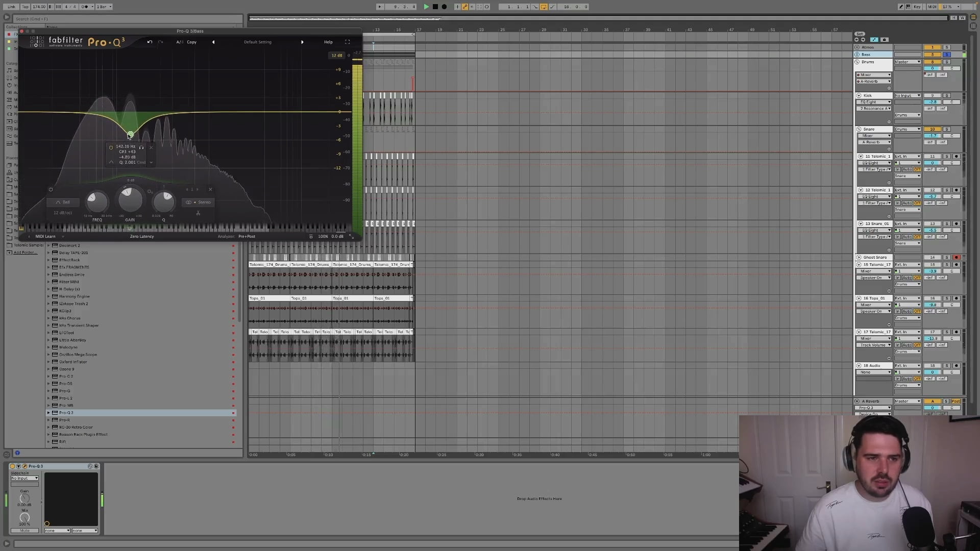Click the Set locator button

[860, 34]
